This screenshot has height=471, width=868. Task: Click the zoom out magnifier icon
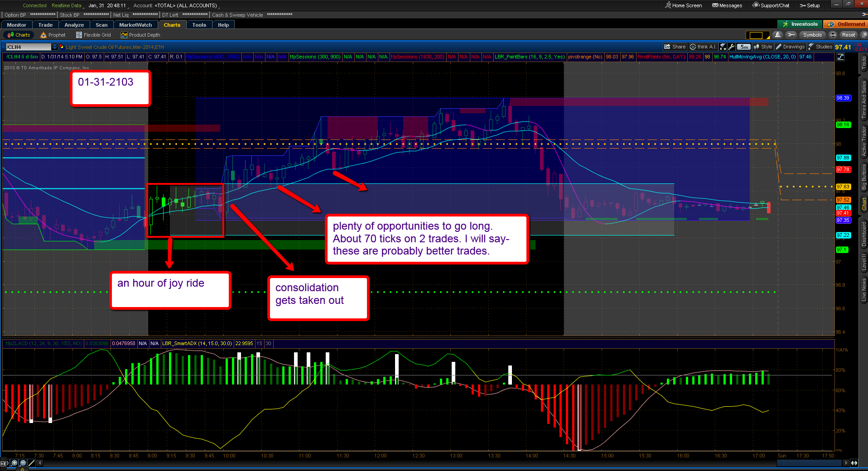pos(23,463)
